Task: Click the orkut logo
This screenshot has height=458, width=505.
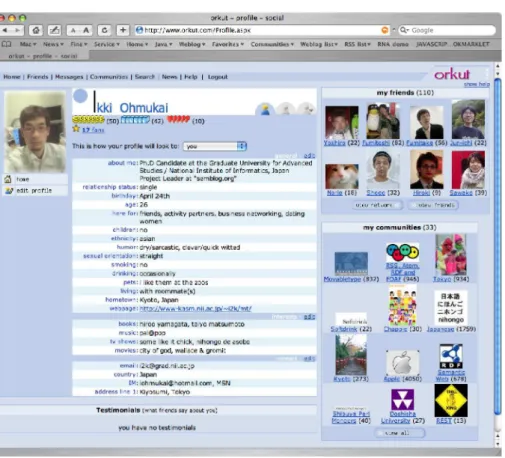Action: click(x=452, y=74)
